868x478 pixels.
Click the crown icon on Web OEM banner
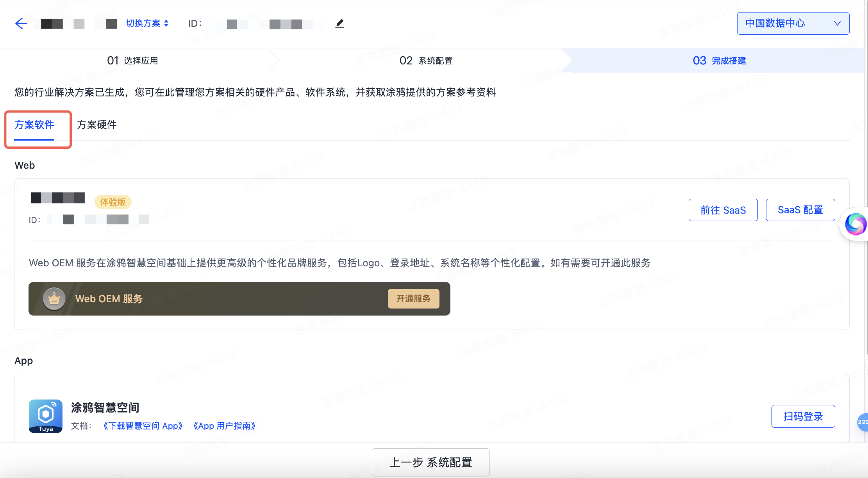pos(54,299)
